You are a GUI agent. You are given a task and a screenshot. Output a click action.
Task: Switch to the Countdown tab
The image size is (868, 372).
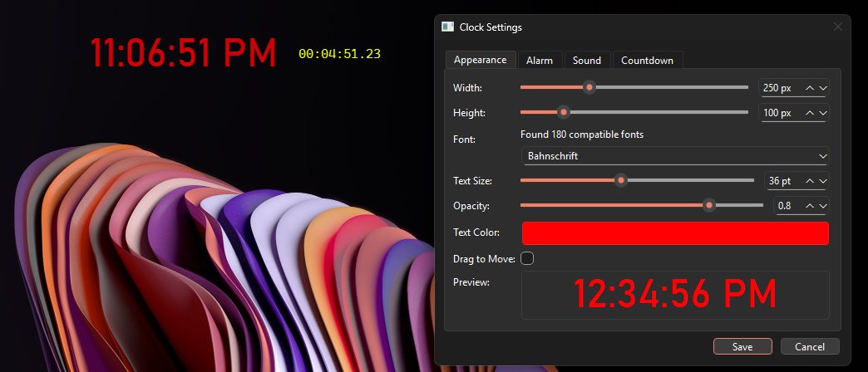coord(647,61)
